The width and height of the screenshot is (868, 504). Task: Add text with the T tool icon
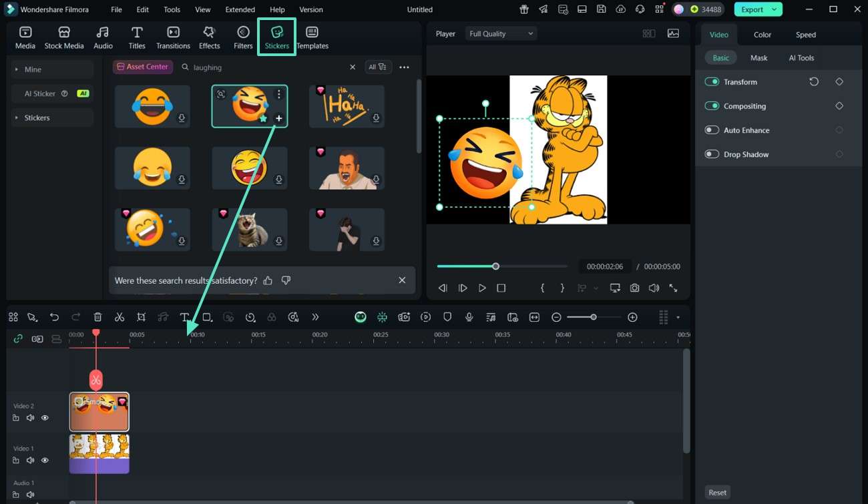coord(185,317)
